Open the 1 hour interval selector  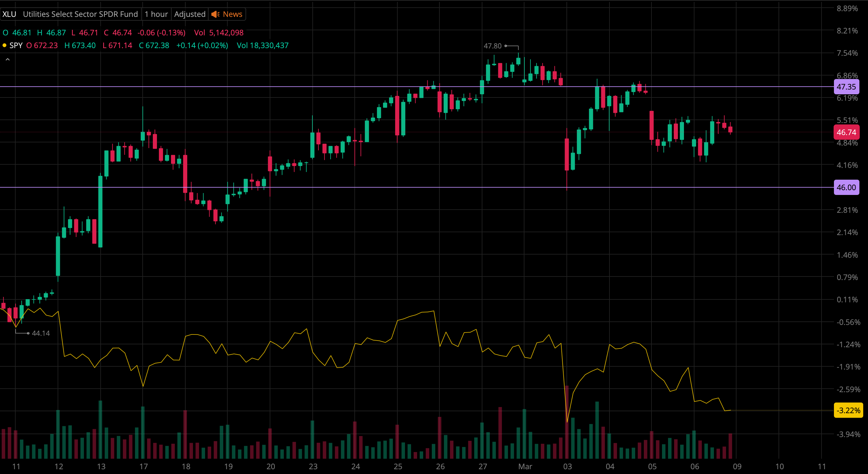tap(156, 14)
